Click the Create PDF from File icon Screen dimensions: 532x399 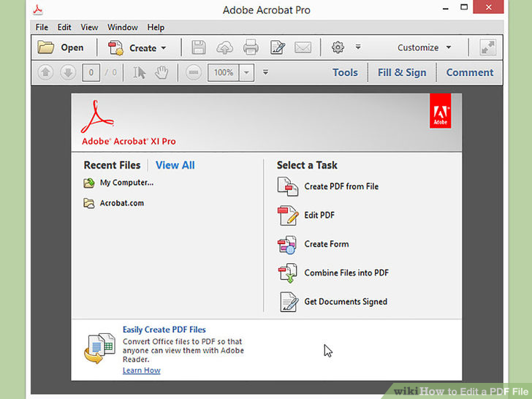click(x=288, y=186)
